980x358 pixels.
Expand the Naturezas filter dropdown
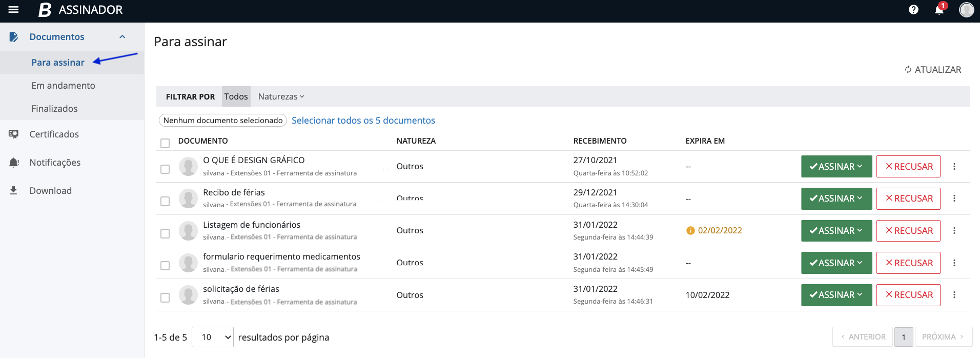(281, 96)
